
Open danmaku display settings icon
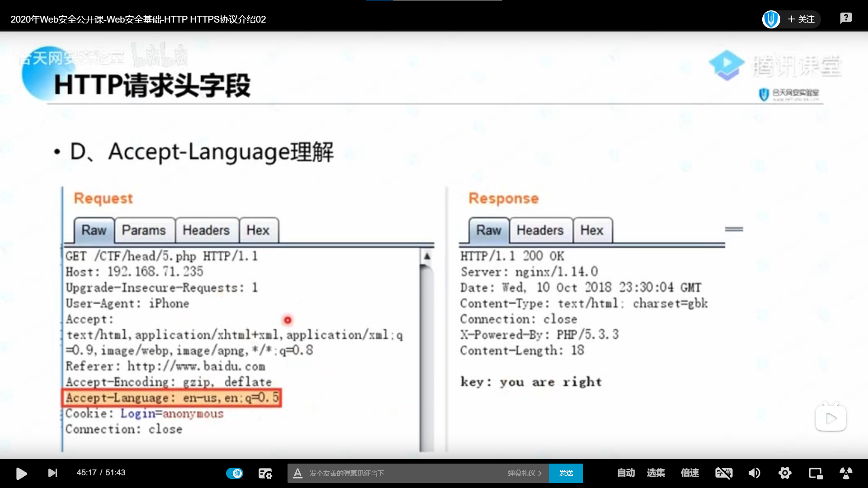click(x=265, y=473)
